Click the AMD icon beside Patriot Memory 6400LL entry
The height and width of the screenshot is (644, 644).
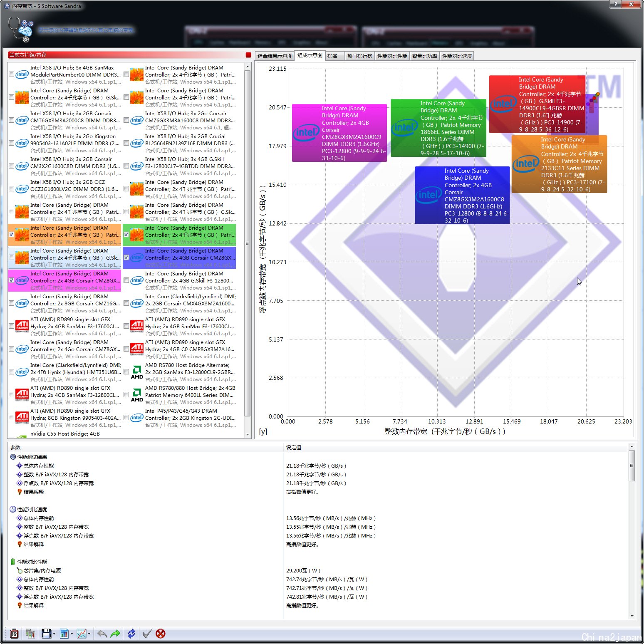[x=137, y=395]
